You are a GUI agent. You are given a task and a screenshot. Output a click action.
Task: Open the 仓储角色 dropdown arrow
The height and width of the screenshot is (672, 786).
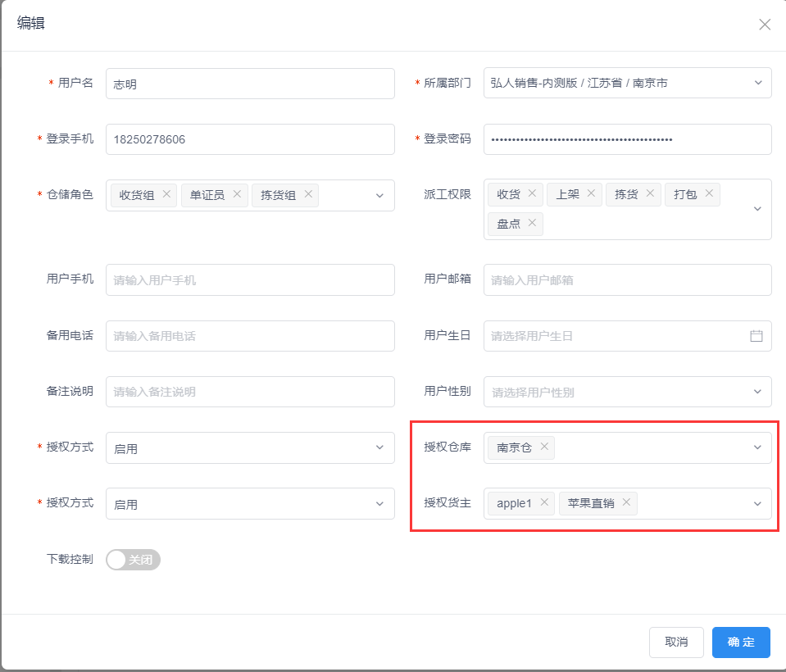(380, 195)
